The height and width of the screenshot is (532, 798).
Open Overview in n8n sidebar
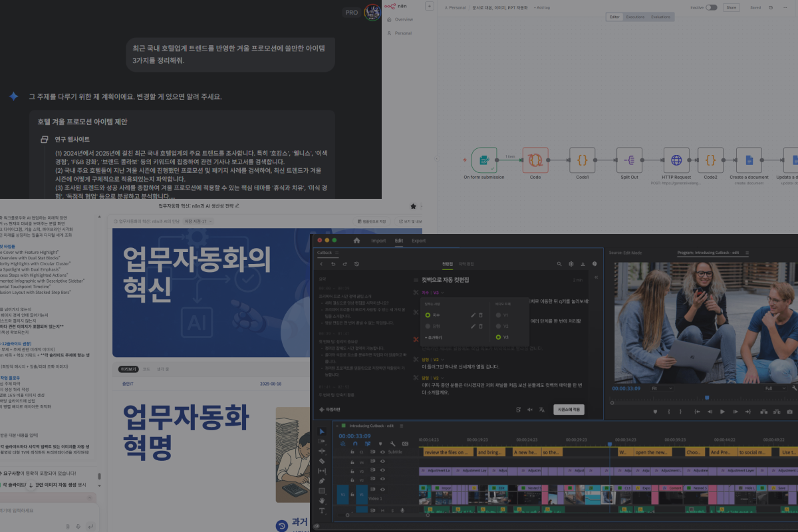404,19
